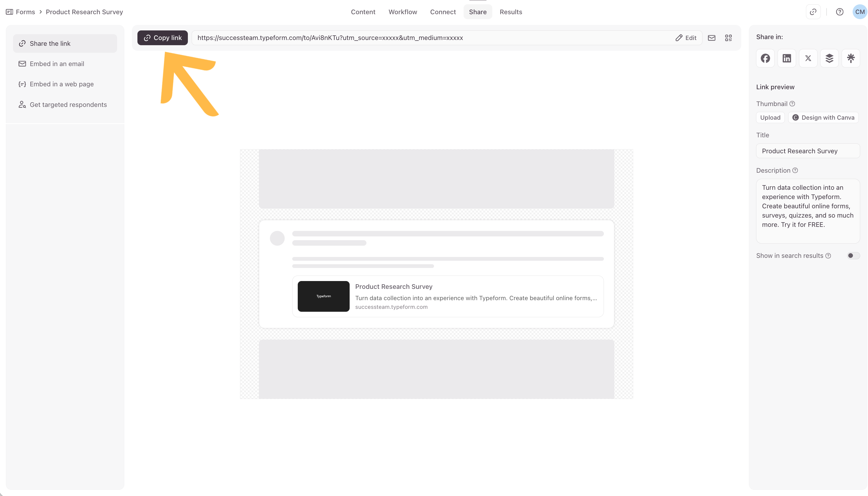Click the Title input field
Image resolution: width=868 pixels, height=496 pixels.
click(807, 151)
